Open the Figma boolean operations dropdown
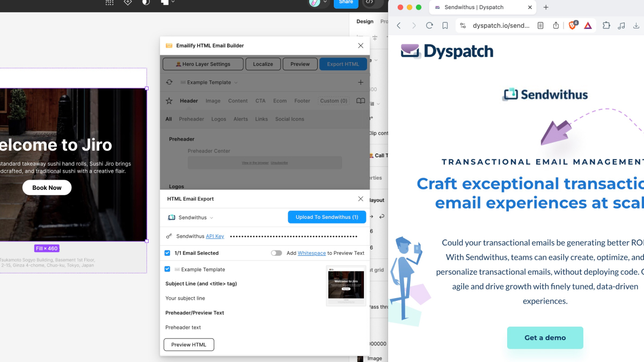Viewport: 644px width, 362px height. point(168,2)
